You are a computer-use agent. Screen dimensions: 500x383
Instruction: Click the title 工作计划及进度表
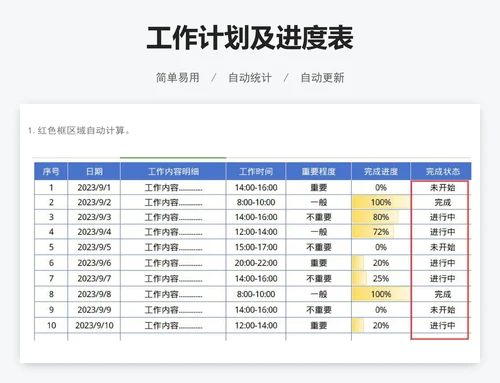pos(250,38)
